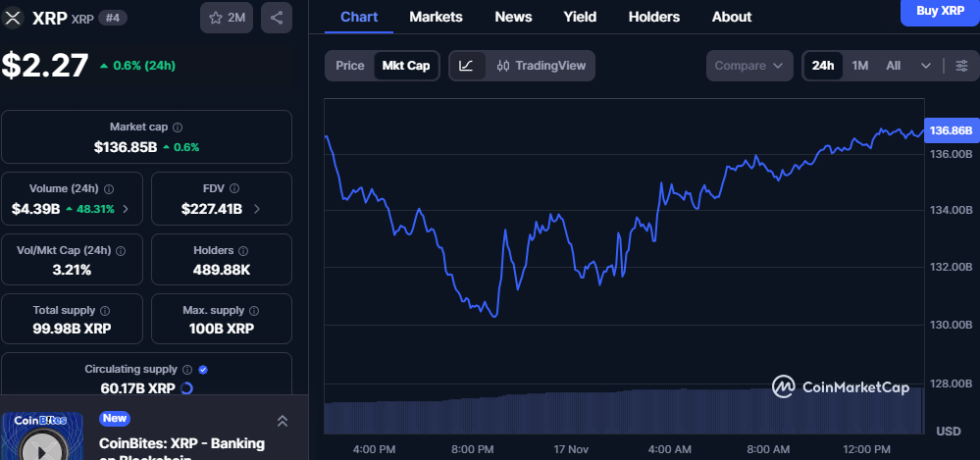Expand more time range options chevron
This screenshot has height=460, width=980.
[926, 66]
